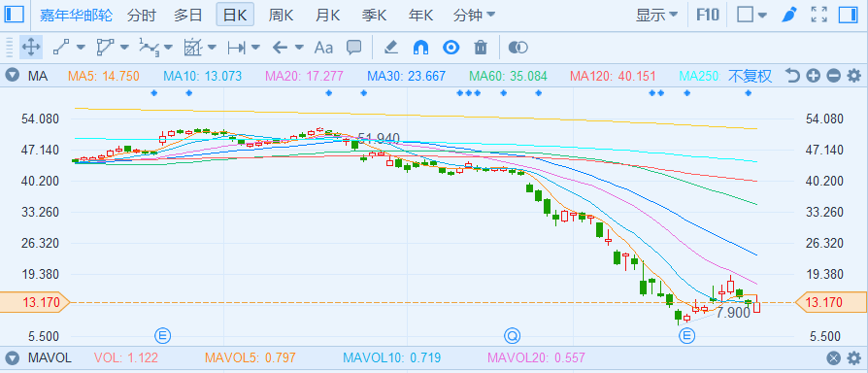Open the window layout square dropdown

point(751,15)
